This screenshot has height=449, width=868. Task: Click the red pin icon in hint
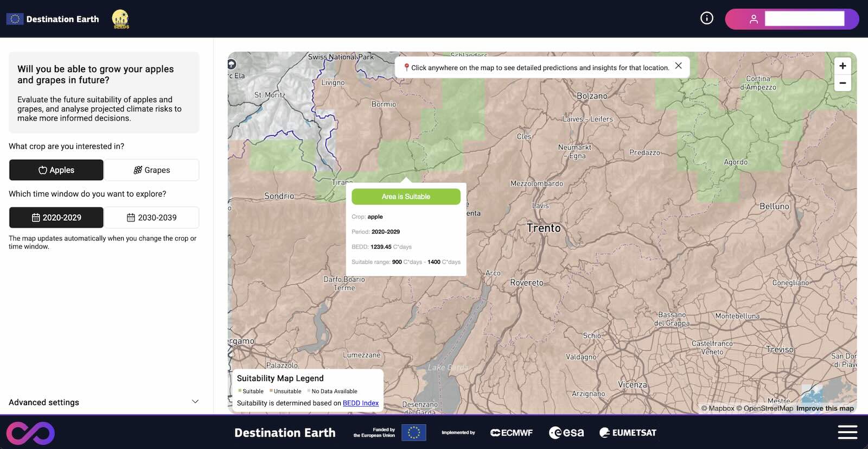click(x=406, y=68)
